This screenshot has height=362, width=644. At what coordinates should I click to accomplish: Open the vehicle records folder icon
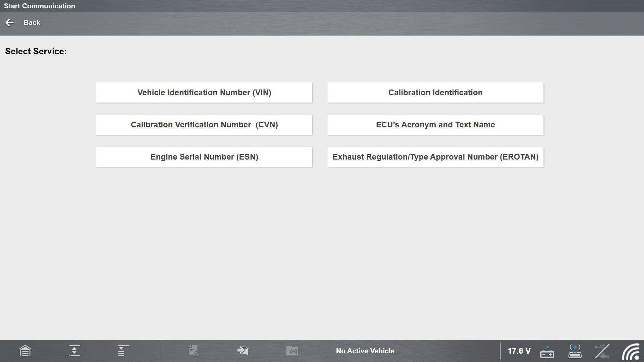292,351
